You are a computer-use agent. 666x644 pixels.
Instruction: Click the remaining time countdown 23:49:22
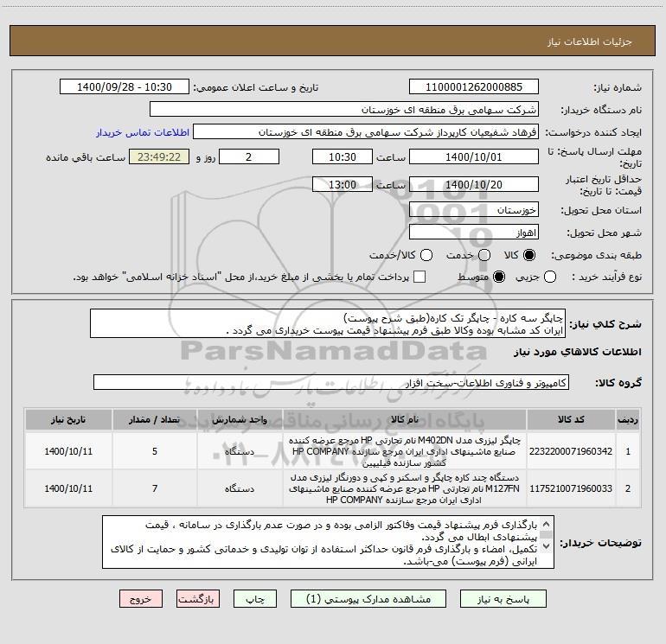(159, 156)
